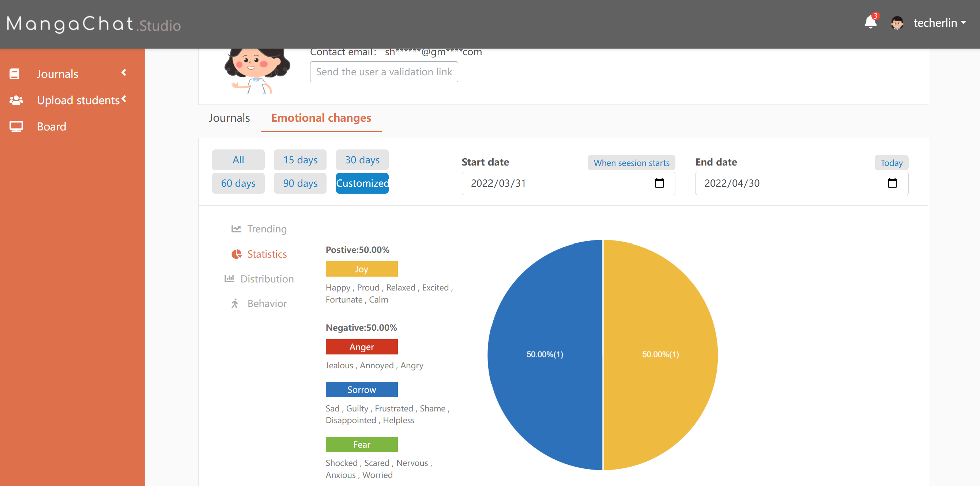Open Board in the sidebar

(51, 126)
